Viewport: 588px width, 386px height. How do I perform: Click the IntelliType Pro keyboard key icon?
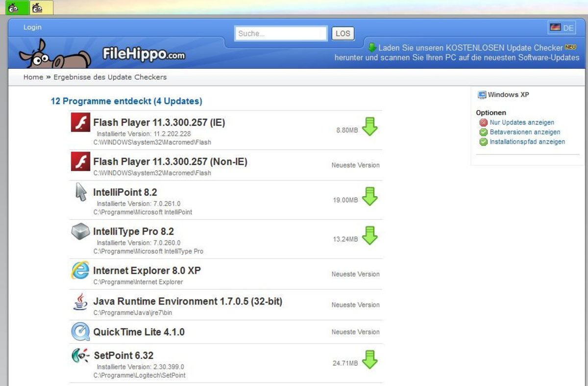[x=80, y=232]
